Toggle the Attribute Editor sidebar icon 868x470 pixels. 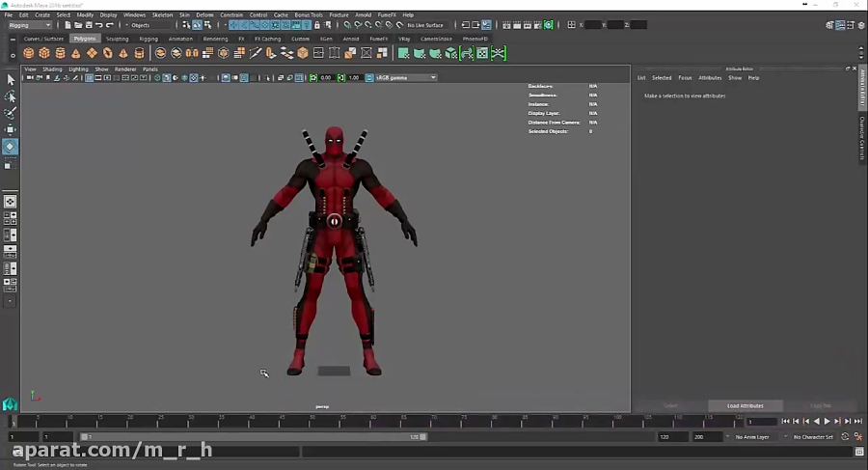point(840,25)
